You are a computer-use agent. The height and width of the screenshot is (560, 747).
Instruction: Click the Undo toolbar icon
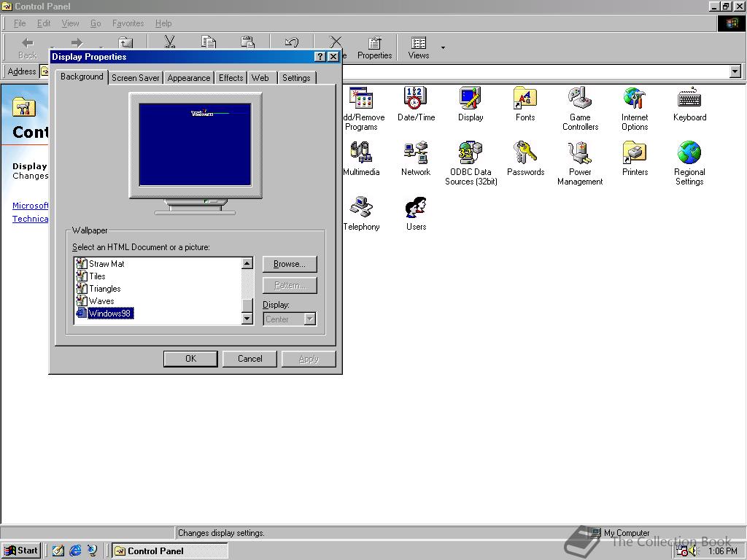pos(292,42)
